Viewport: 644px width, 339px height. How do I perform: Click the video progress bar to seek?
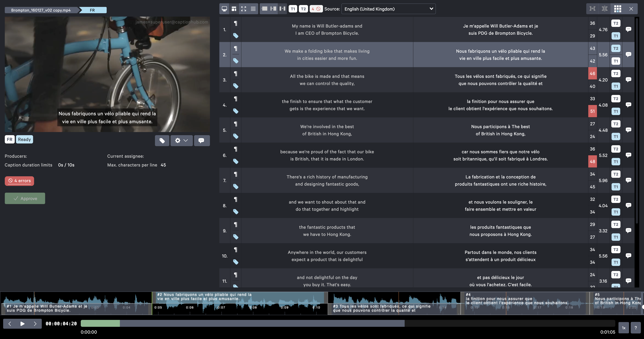[243, 323]
